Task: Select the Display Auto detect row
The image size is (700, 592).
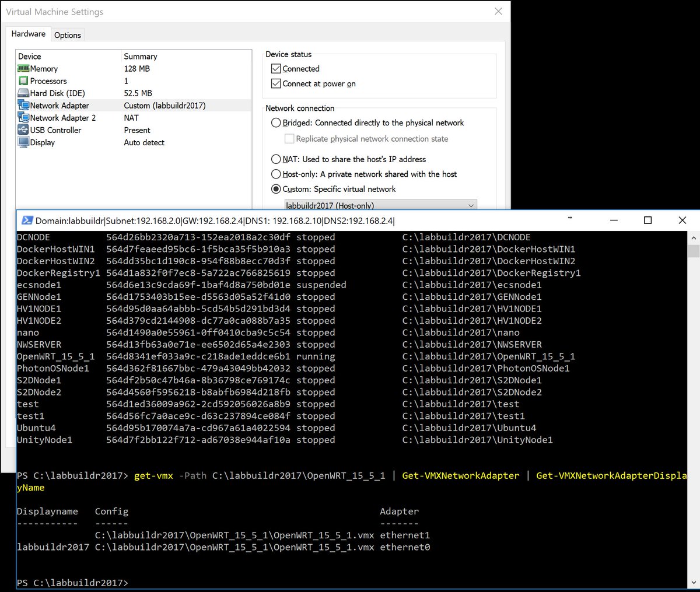Action: [134, 142]
